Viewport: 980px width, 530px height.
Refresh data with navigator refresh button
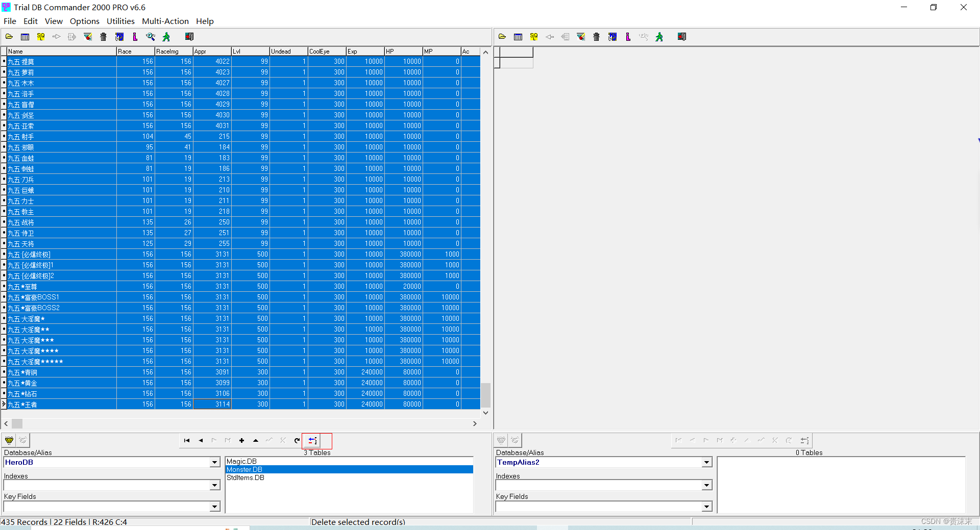(297, 441)
